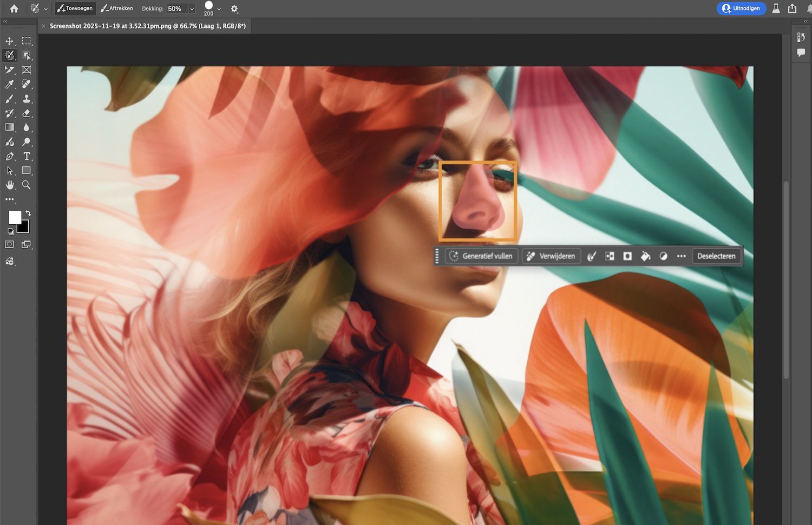Pick the Clone Stamp tool

26,99
